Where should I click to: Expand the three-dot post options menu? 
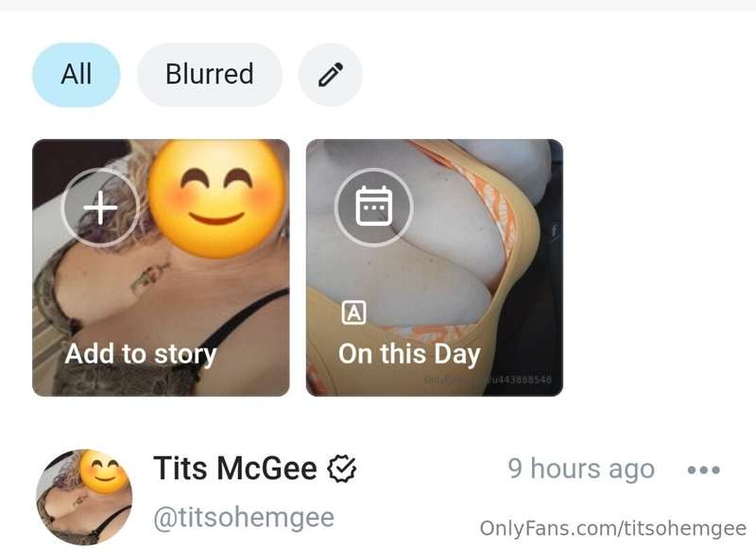pos(704,470)
